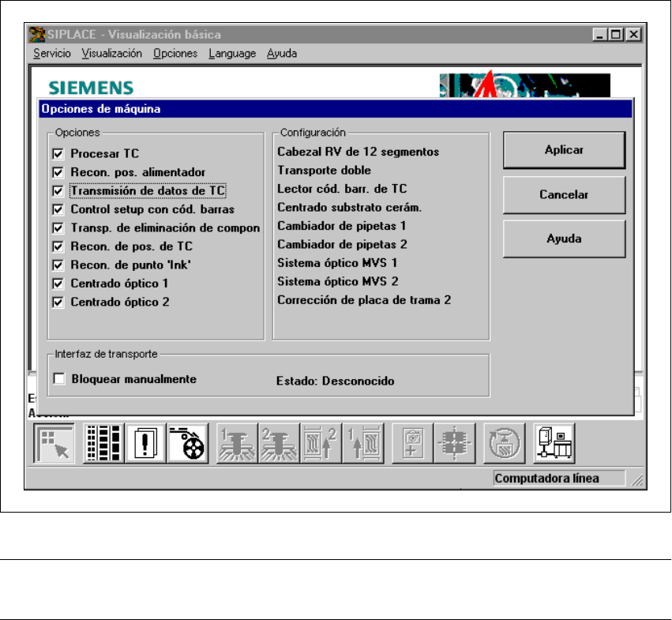Image resolution: width=672 pixels, height=620 pixels.
Task: Click the SIPLACE title bar application icon
Action: coord(37,34)
